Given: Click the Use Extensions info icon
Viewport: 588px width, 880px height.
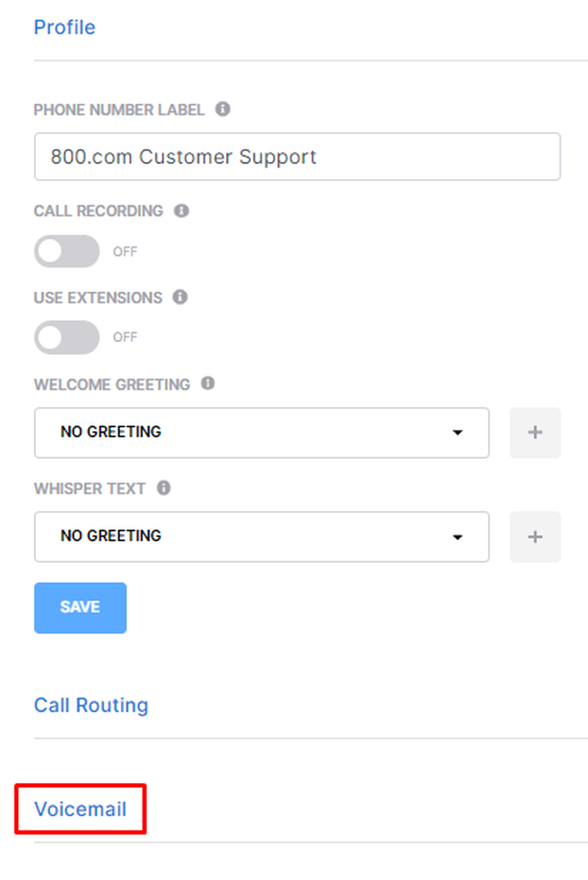Looking at the screenshot, I should [x=181, y=297].
